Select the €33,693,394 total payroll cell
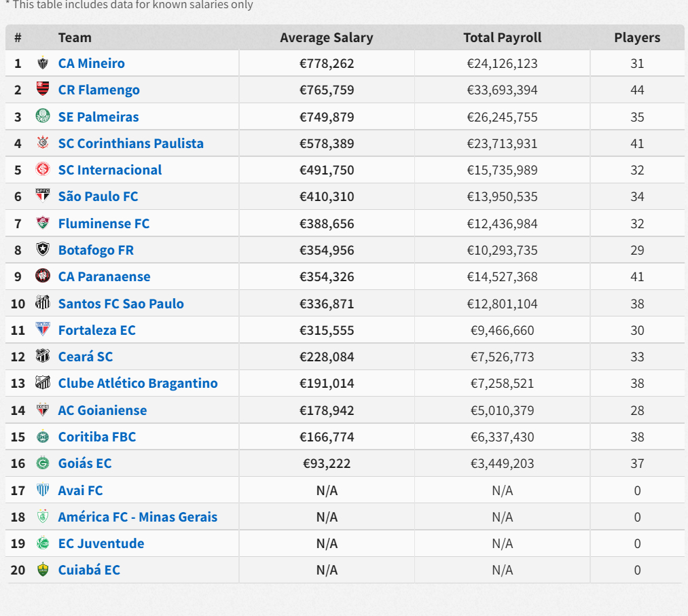 click(503, 90)
